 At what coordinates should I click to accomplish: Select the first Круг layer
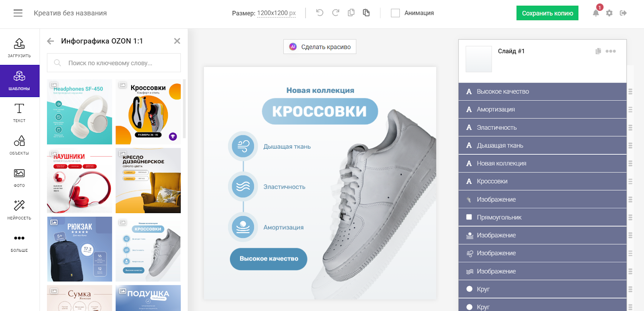coord(543,289)
